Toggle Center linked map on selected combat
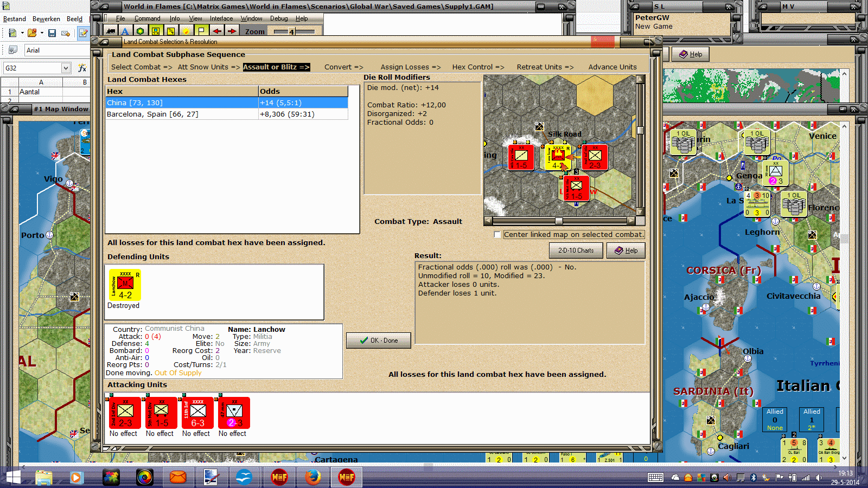Image resolution: width=868 pixels, height=488 pixels. pos(497,235)
